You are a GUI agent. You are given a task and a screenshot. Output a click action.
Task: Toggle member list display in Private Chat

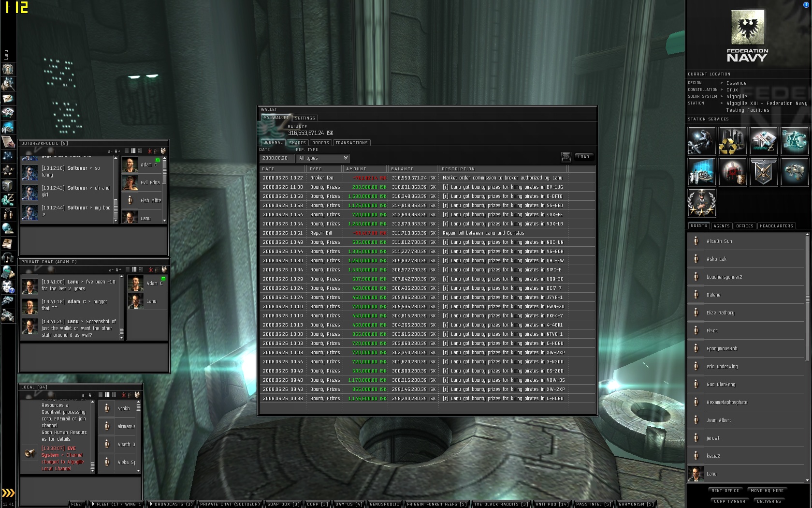(163, 269)
